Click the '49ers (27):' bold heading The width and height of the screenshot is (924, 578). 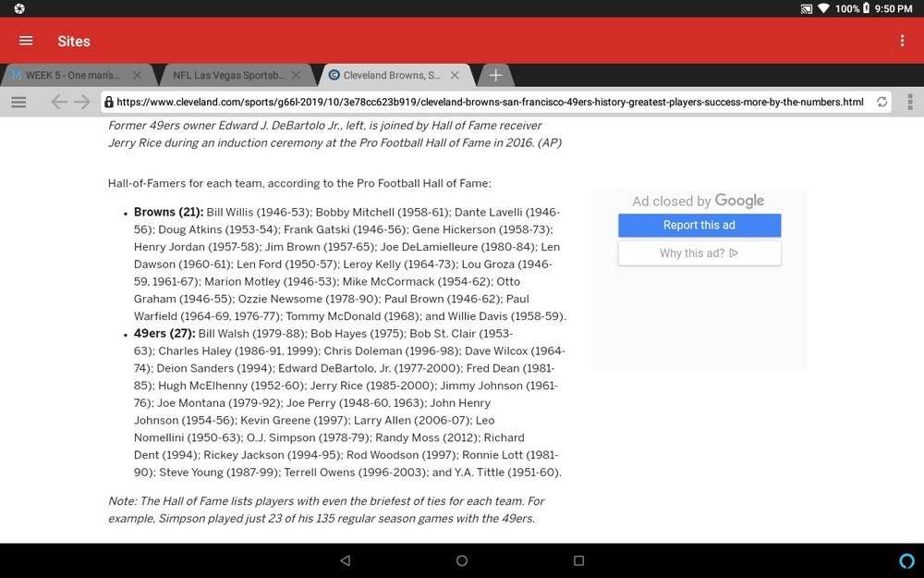164,334
